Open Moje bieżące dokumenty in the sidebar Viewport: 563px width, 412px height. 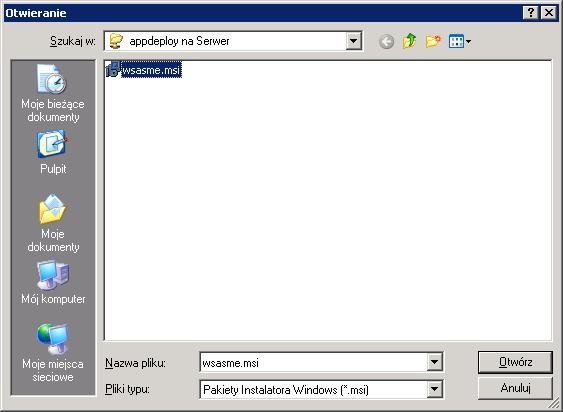pos(53,93)
